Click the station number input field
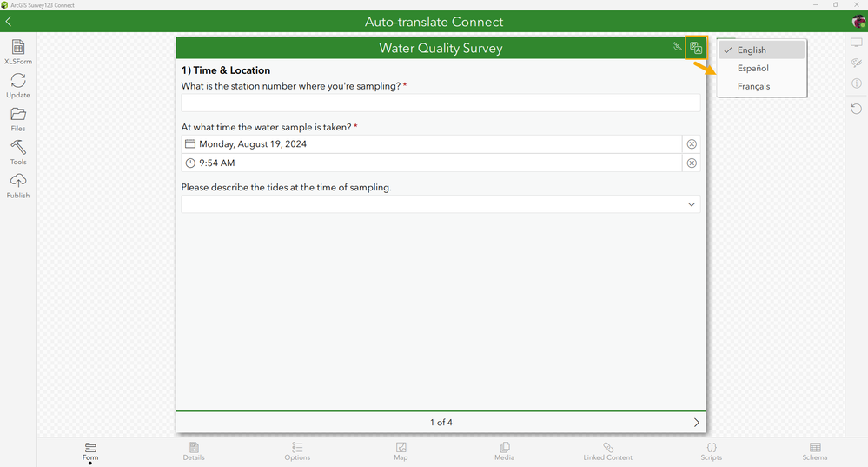Viewport: 868px width, 467px height. pyautogui.click(x=441, y=103)
